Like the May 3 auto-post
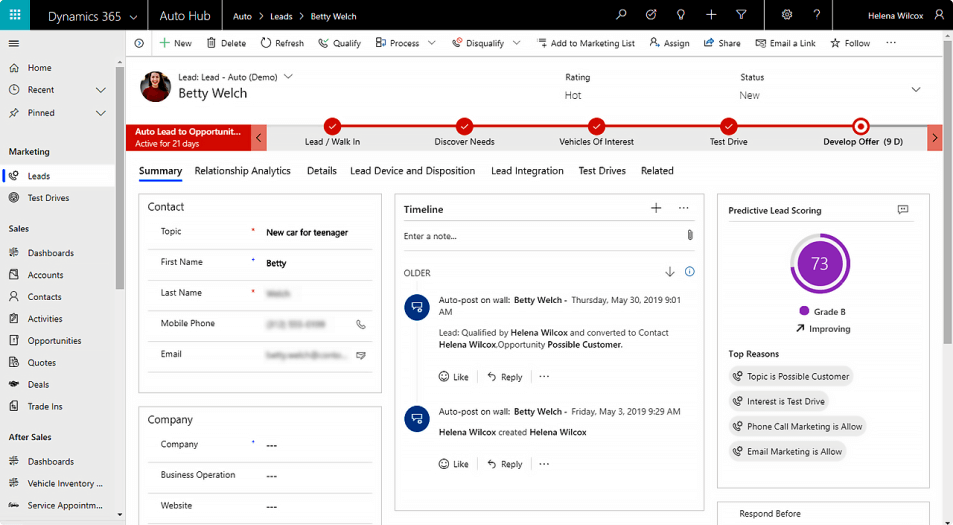 pos(453,464)
